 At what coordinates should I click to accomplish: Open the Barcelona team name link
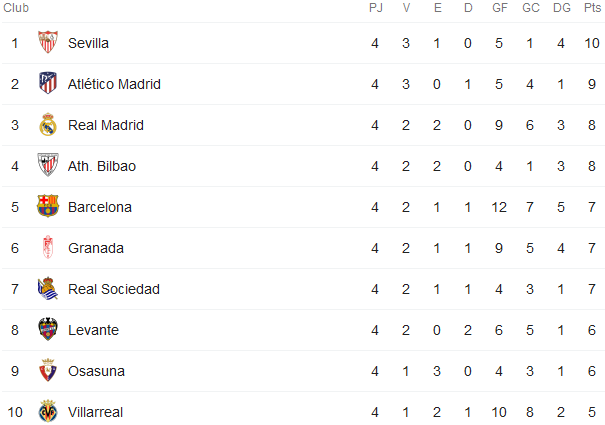click(x=100, y=207)
